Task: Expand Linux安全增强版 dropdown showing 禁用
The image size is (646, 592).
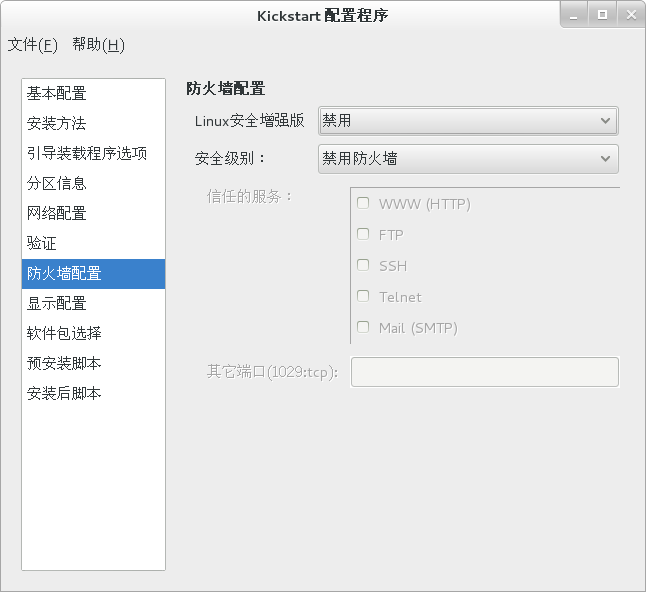Action: click(468, 121)
